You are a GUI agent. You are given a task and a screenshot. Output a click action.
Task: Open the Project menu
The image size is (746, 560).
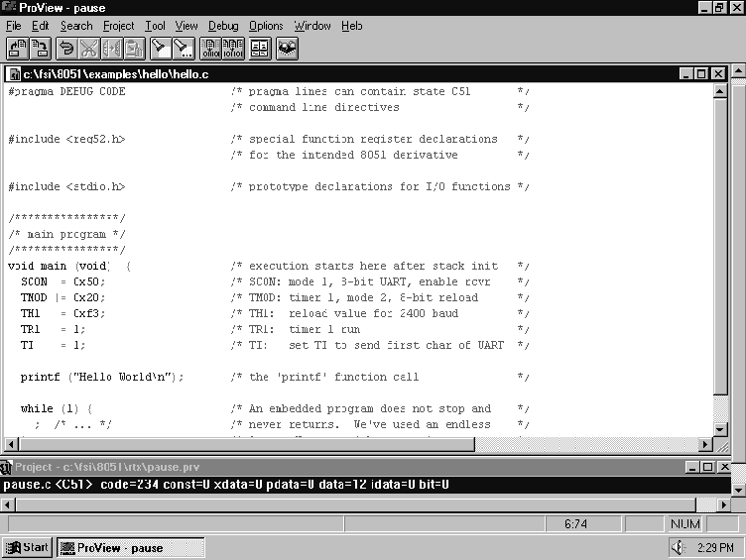point(118,26)
